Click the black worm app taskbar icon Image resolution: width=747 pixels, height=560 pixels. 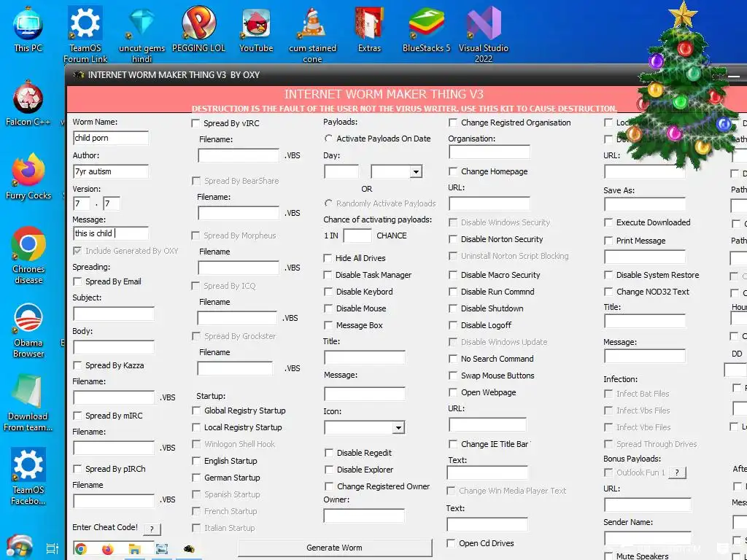click(189, 549)
